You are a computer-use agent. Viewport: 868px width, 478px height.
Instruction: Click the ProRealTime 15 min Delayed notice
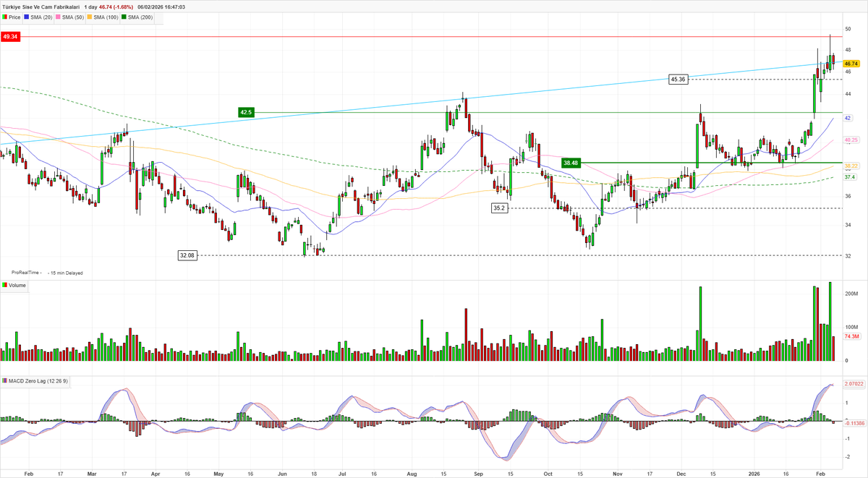pos(48,273)
